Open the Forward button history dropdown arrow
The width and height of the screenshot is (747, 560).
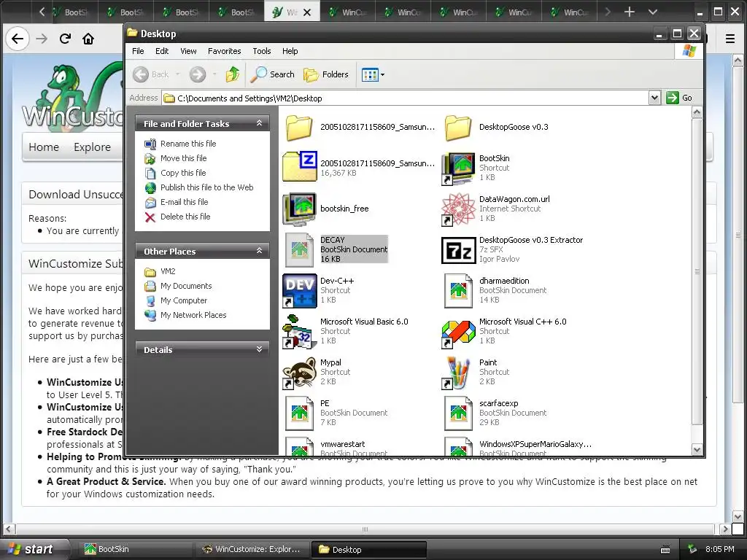pos(214,74)
